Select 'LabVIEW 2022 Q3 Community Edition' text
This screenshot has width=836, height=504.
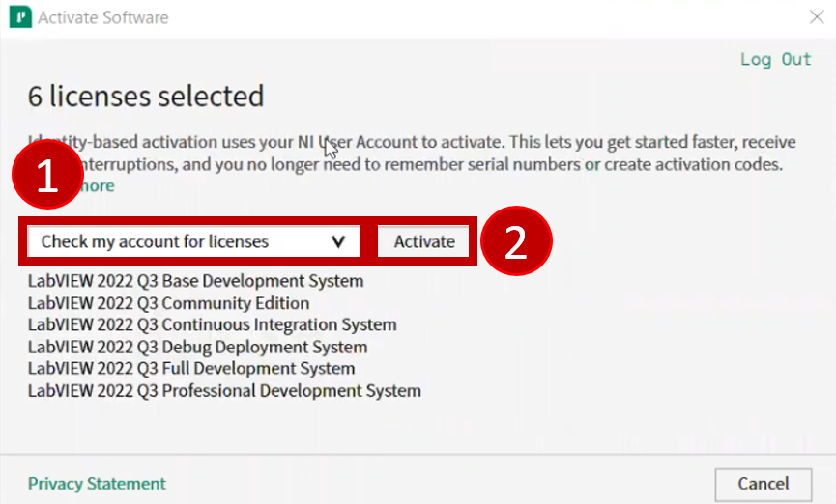(168, 303)
